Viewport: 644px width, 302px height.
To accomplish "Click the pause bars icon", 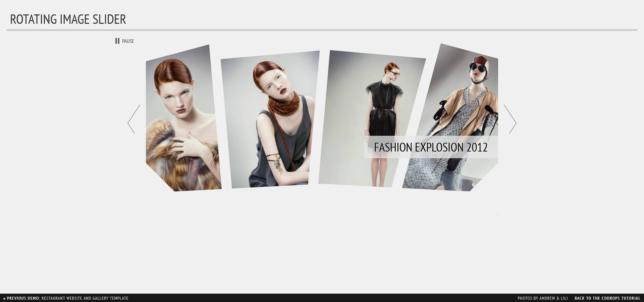I will pos(117,41).
